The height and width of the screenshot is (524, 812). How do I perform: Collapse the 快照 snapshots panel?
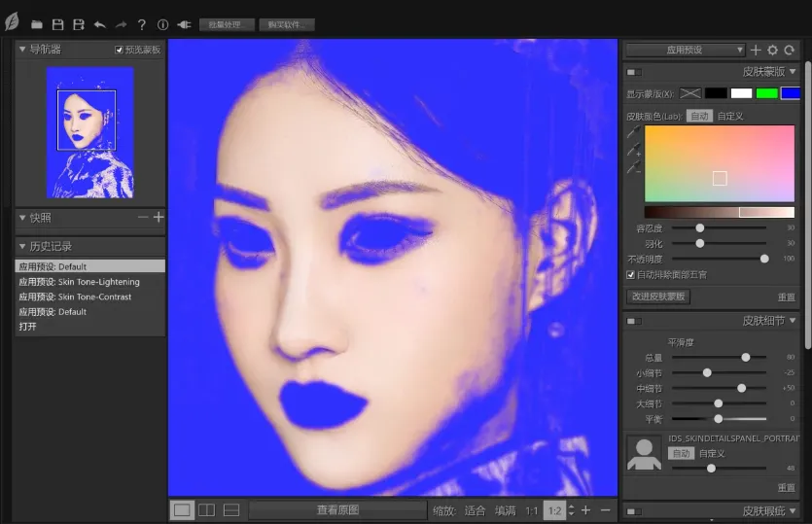pos(22,218)
